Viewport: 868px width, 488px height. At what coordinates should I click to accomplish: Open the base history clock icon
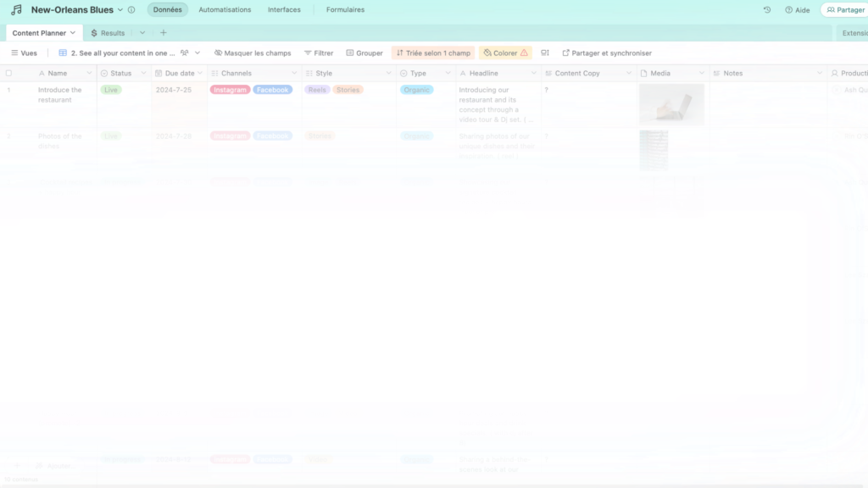tap(767, 10)
